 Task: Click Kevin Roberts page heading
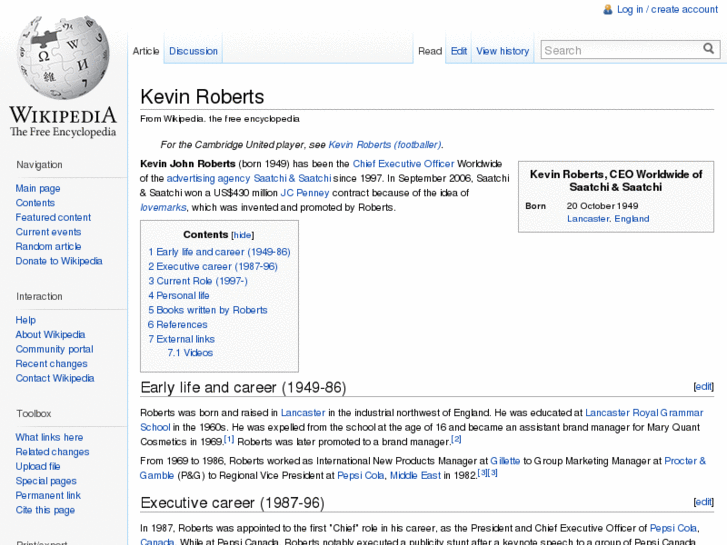[x=202, y=97]
